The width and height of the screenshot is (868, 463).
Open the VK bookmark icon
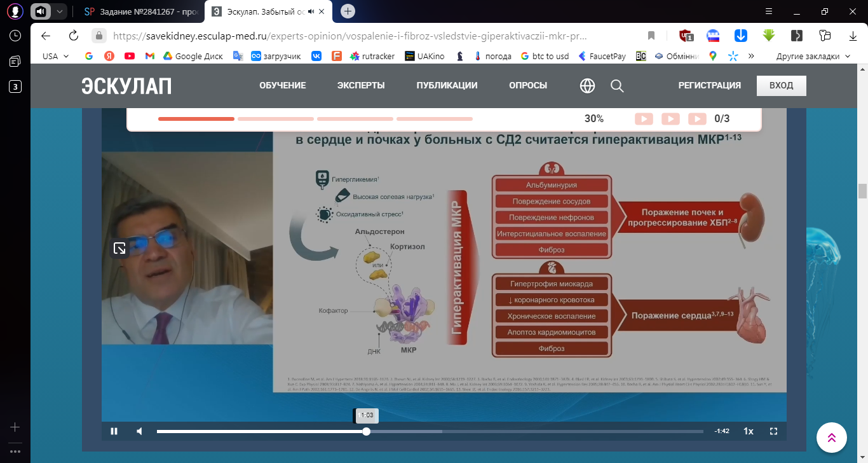coord(316,56)
